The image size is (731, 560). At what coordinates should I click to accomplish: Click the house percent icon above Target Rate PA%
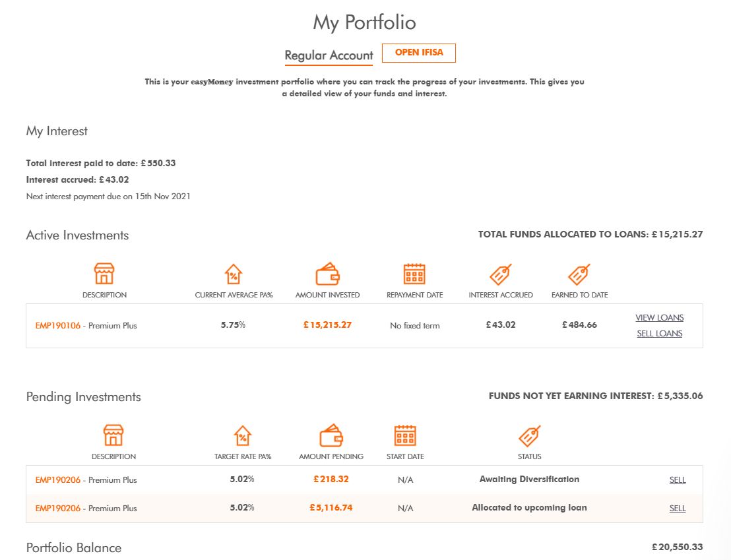click(x=242, y=436)
